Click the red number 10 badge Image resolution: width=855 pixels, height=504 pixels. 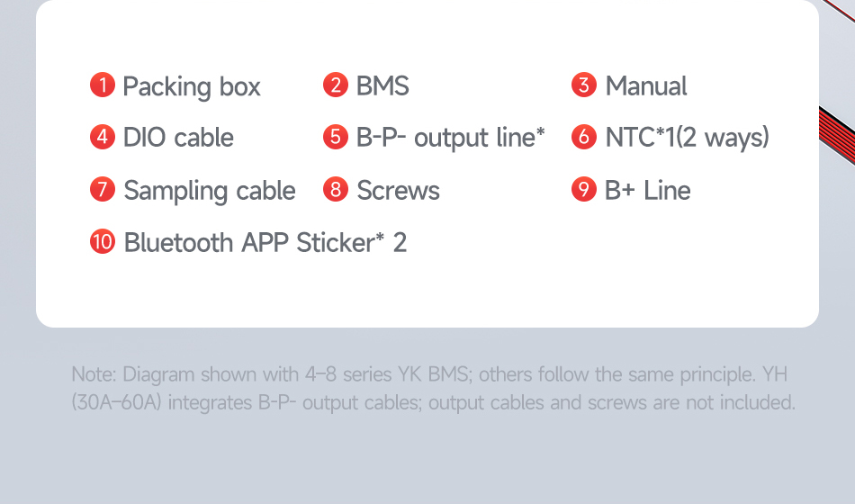(x=103, y=241)
